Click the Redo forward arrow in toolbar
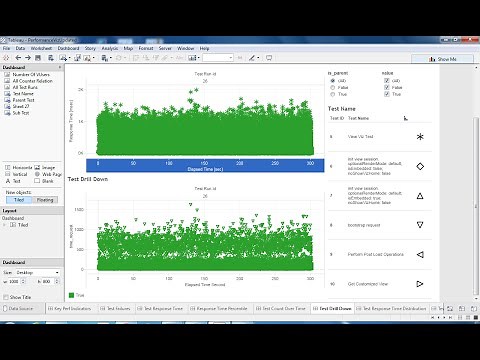The width and height of the screenshot is (480, 360). pos(28,58)
